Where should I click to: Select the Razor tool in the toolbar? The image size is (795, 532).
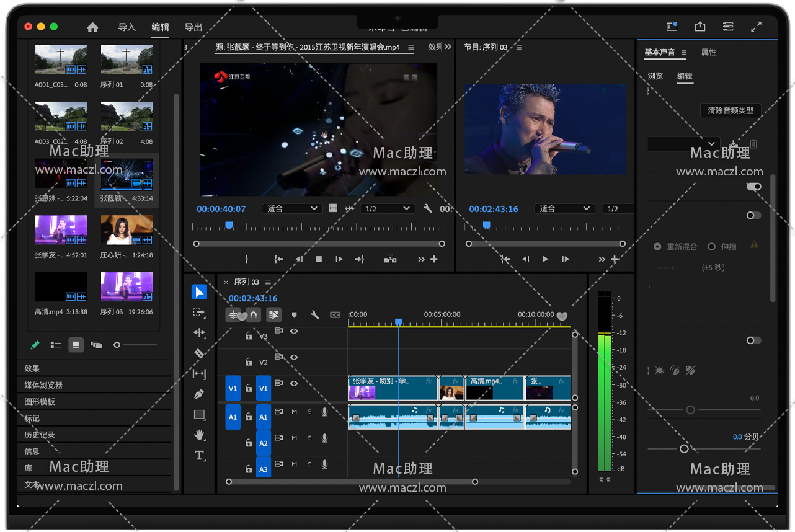click(x=199, y=353)
